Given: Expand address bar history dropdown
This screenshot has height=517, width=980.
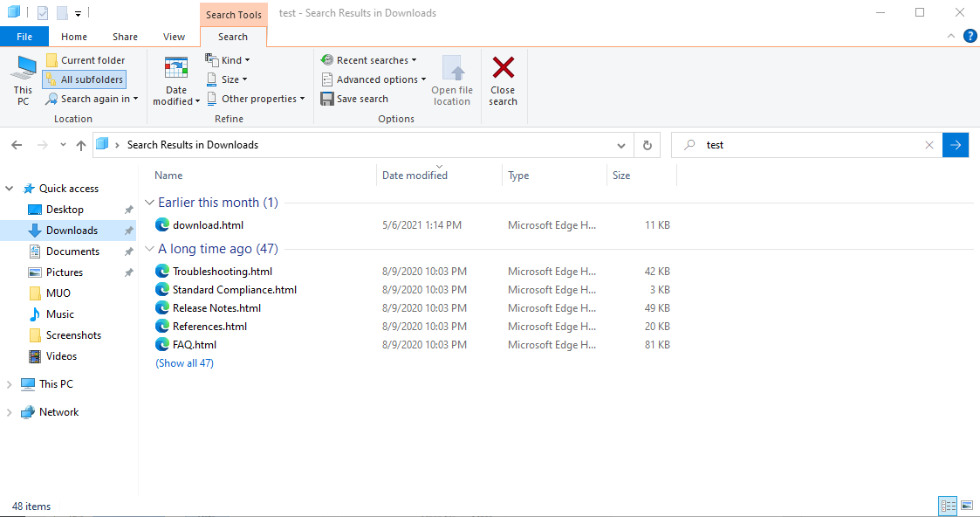Looking at the screenshot, I should [621, 145].
